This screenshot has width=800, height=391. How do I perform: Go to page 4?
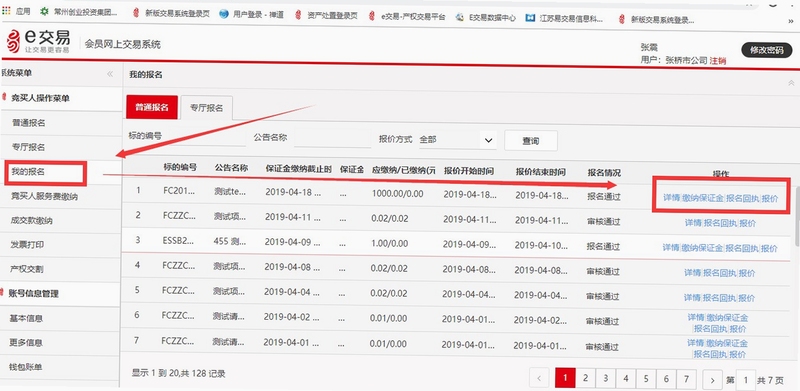(626, 379)
